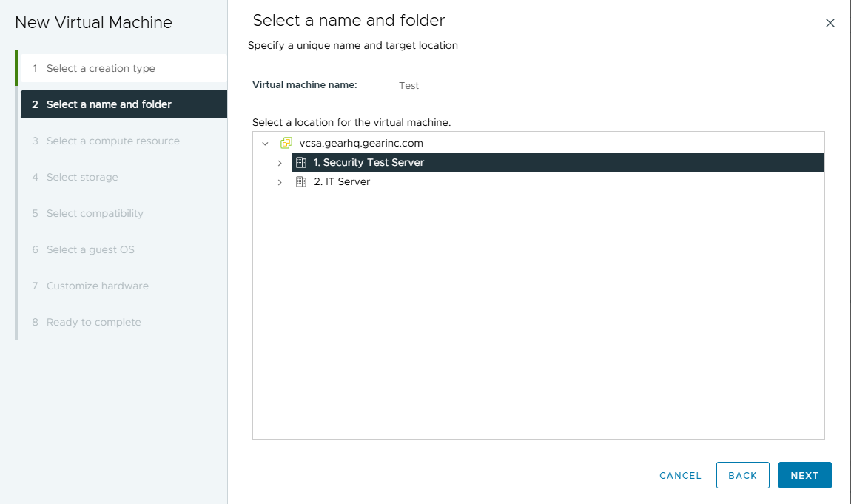The height and width of the screenshot is (504, 851).
Task: Select step 4 Select storage
Action: pyautogui.click(x=82, y=177)
